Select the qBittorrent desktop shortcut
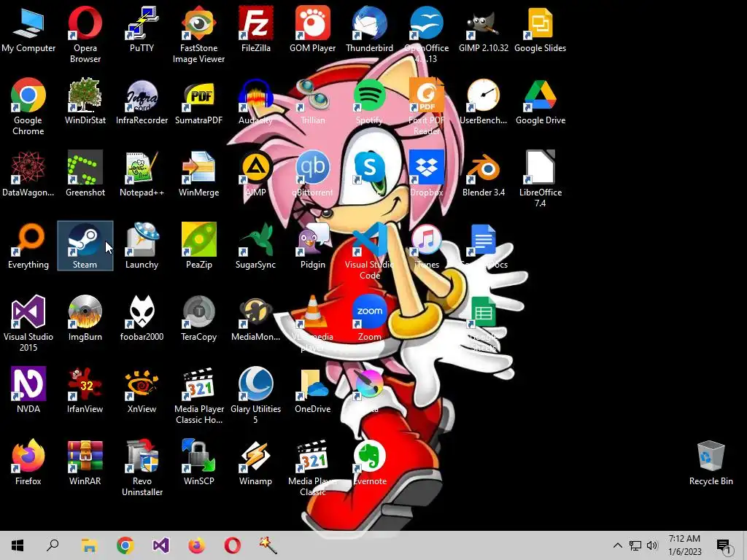Screen dimensions: 747x560 (x=312, y=168)
